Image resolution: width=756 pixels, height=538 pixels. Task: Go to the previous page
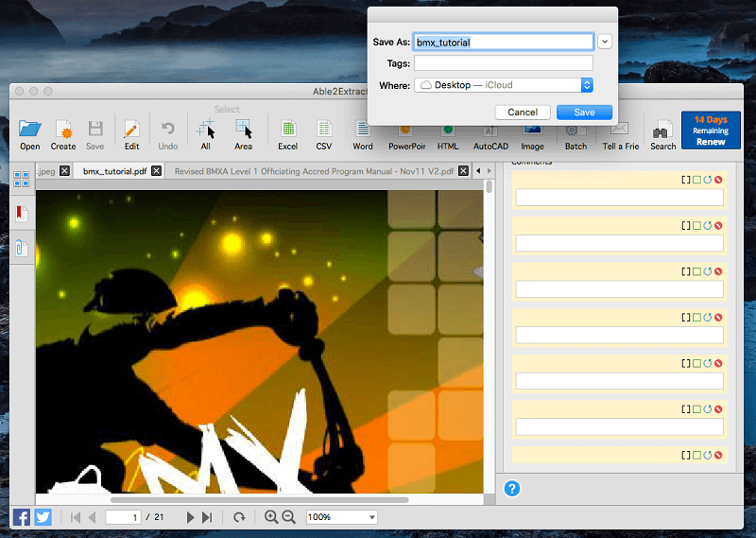pyautogui.click(x=92, y=517)
